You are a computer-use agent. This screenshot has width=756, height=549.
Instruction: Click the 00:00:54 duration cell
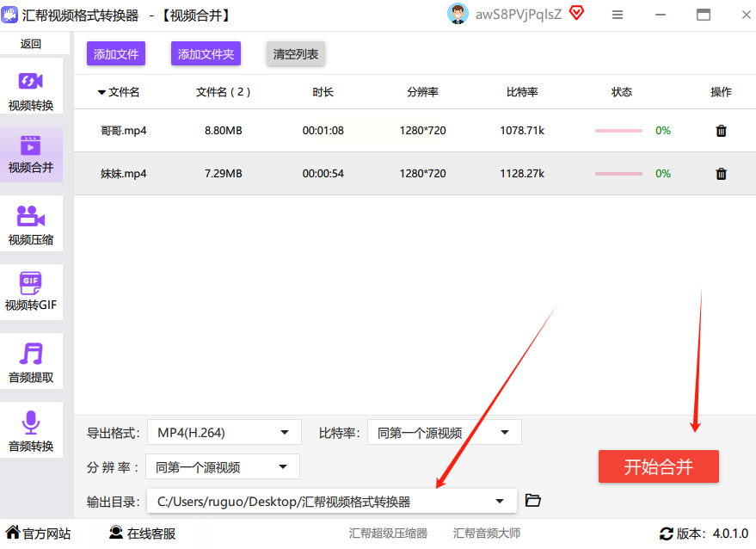click(x=323, y=174)
